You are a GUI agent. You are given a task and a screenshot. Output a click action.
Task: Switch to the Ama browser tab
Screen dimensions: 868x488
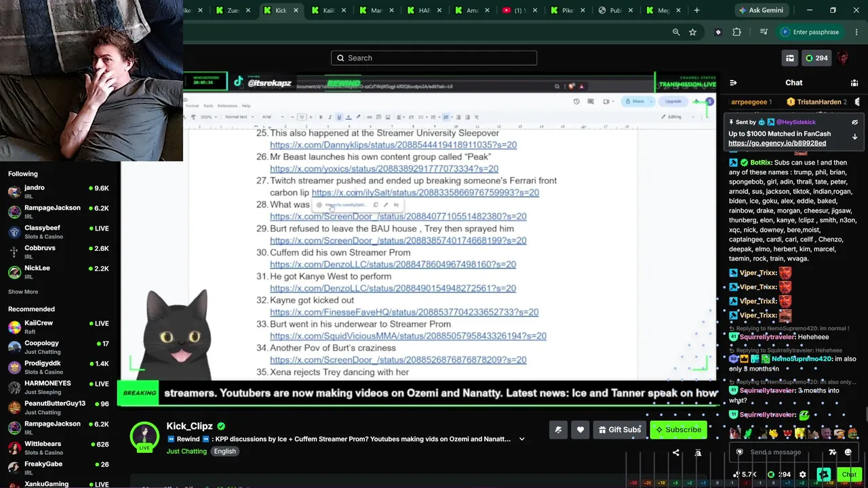[471, 10]
